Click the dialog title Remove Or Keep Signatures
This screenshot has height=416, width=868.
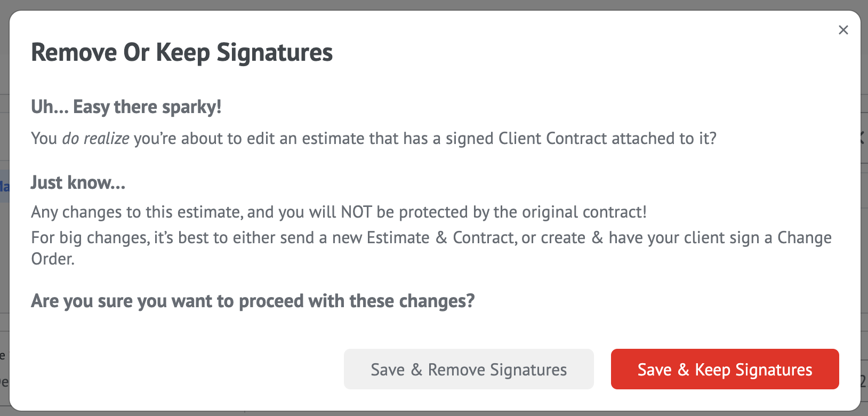182,53
